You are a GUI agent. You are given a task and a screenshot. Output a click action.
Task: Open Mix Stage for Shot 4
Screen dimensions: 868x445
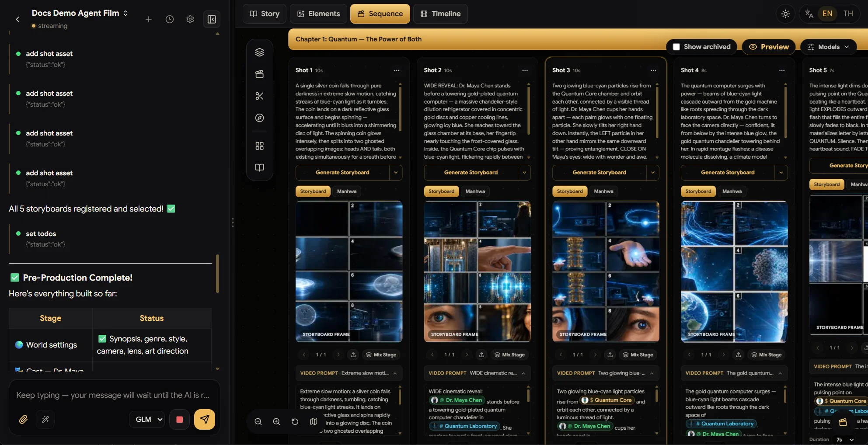tap(766, 355)
